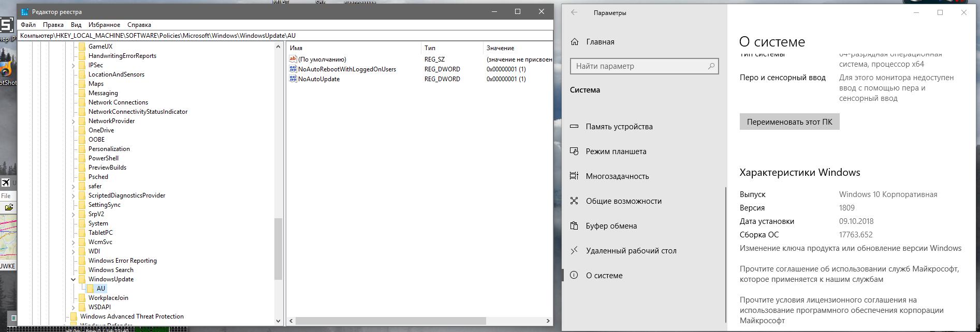Open the Правка menu
This screenshot has width=980, height=332.
[53, 25]
